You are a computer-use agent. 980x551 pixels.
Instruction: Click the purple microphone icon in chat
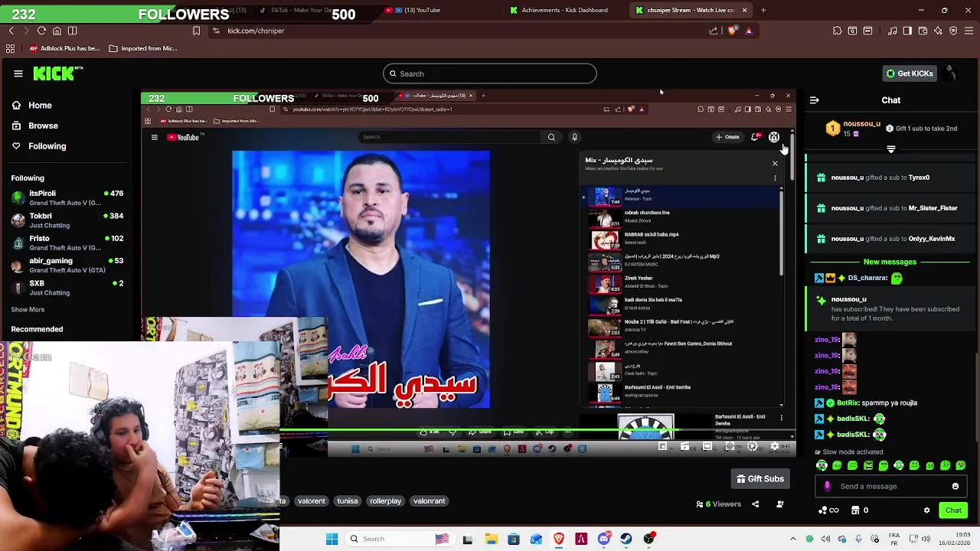tap(827, 486)
